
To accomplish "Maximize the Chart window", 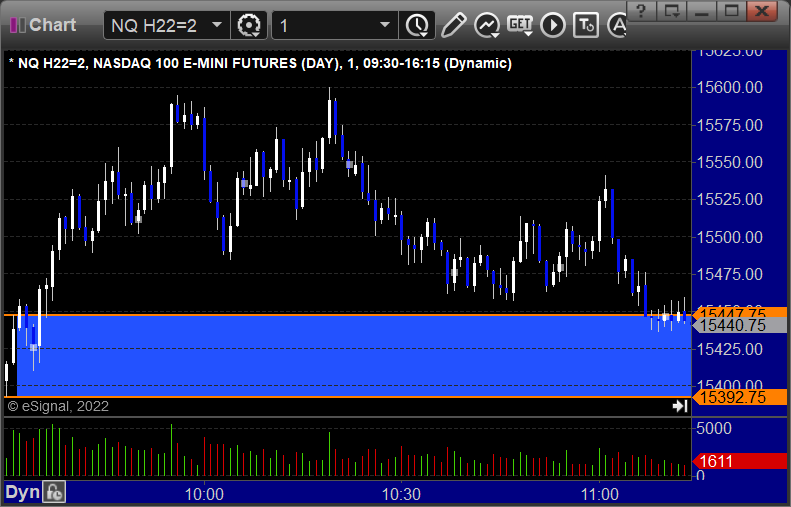I will 731,10.
